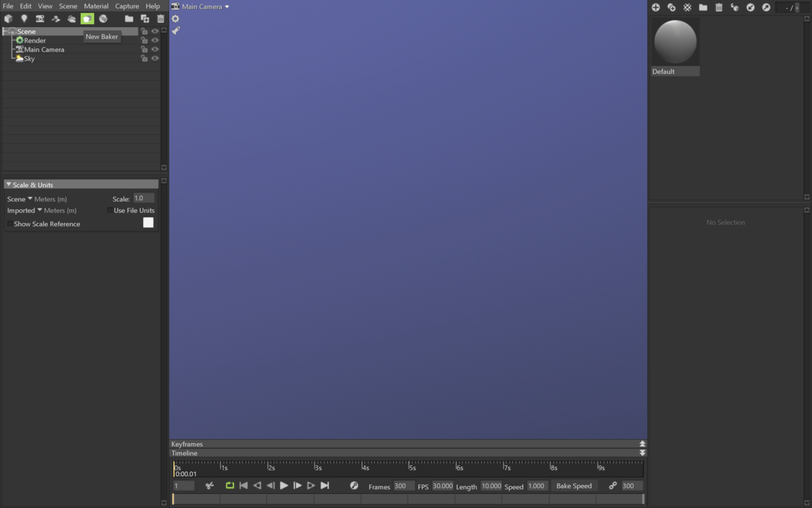Screen dimensions: 812x508
Task: Select the Default material sphere thumbnail
Action: [x=675, y=41]
